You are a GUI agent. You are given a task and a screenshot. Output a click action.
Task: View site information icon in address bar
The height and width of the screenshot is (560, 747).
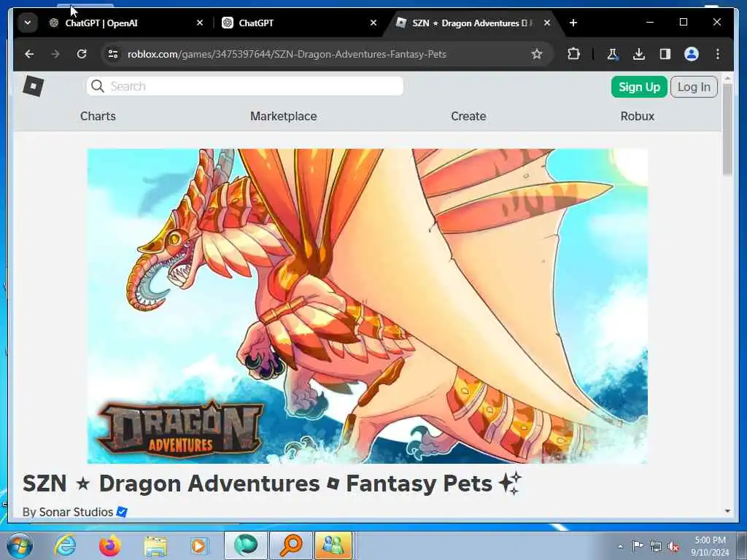(x=113, y=54)
